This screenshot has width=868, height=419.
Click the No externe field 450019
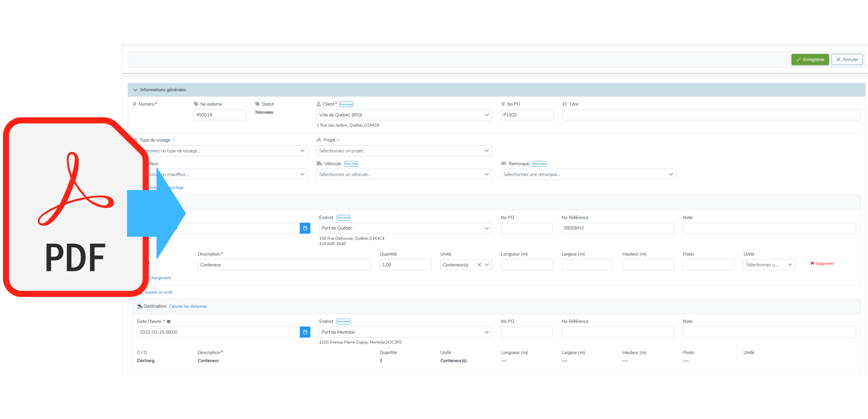[x=220, y=115]
